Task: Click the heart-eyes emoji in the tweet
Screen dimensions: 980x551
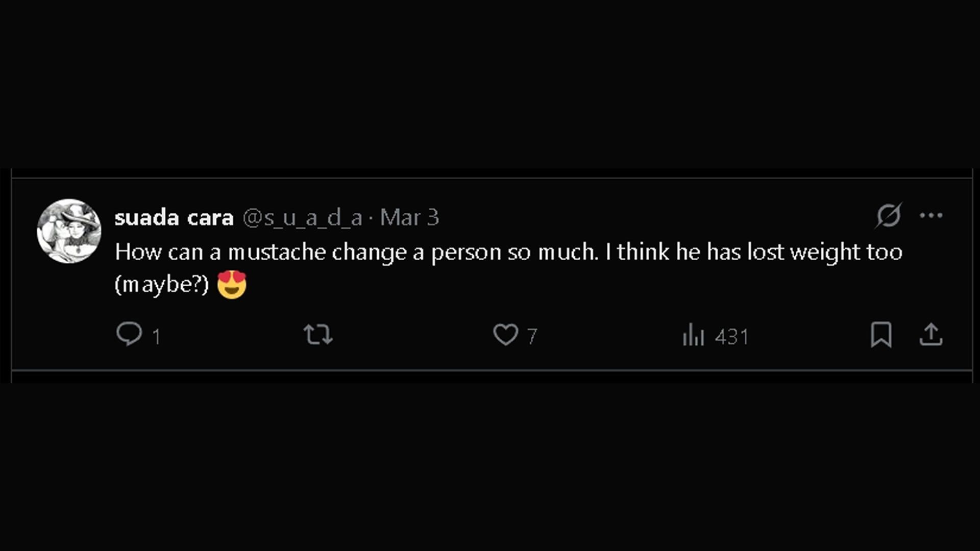Action: [232, 285]
